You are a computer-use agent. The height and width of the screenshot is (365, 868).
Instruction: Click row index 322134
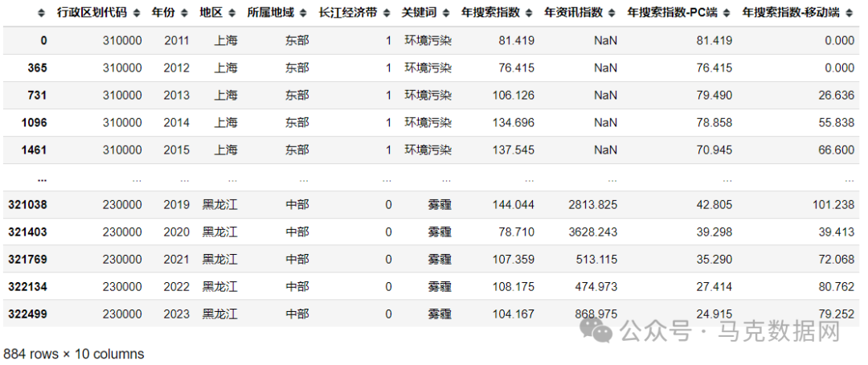[x=27, y=287]
